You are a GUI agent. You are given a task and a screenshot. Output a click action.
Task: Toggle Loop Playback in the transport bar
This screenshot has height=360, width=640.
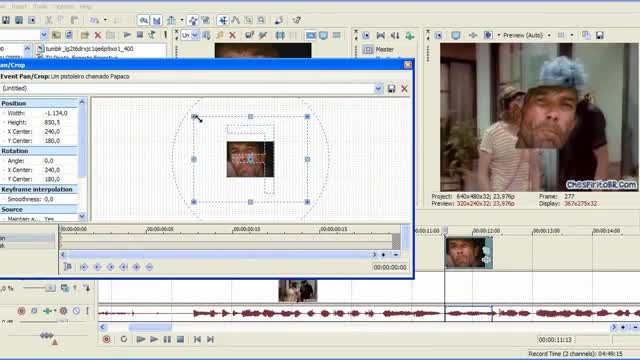click(x=124, y=339)
